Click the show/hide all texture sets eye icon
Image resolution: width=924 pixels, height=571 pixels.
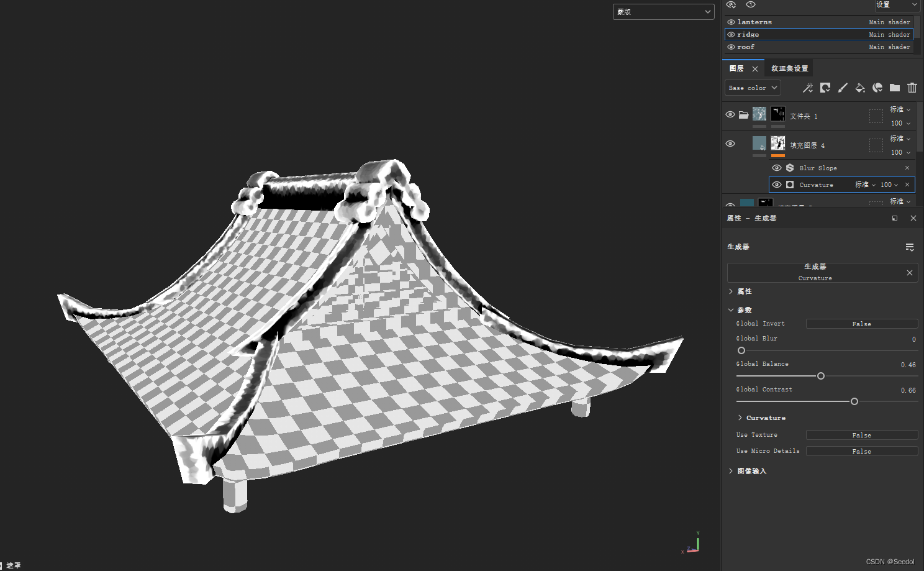point(731,5)
